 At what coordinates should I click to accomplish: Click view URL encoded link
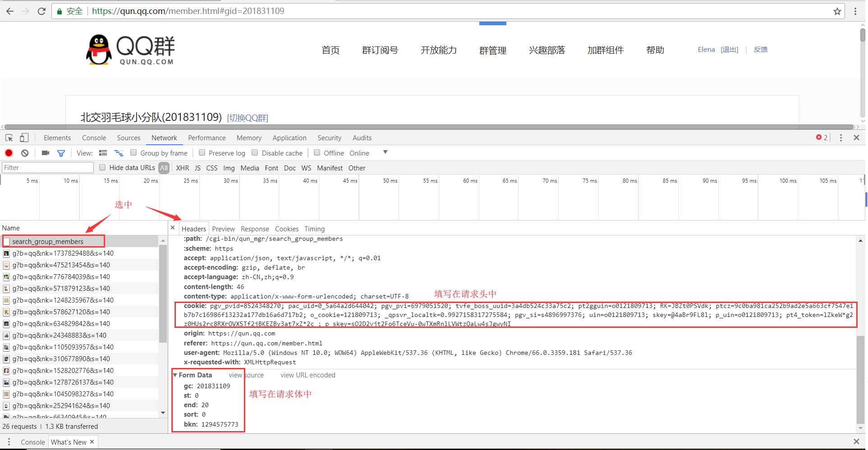pyautogui.click(x=308, y=375)
